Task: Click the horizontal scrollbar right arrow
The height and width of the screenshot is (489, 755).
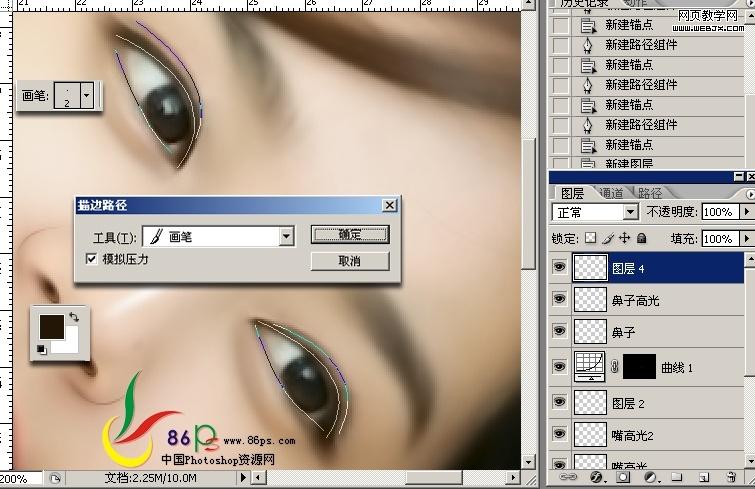Action: (513, 477)
